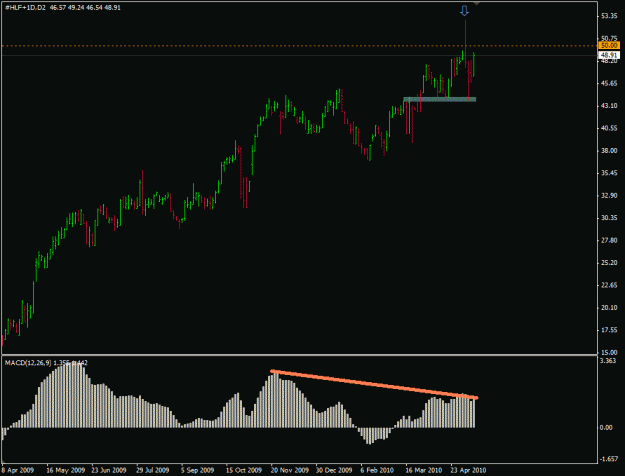Click the MACD(12,26,9) indicator label
The height and width of the screenshot is (476, 625).
point(28,363)
